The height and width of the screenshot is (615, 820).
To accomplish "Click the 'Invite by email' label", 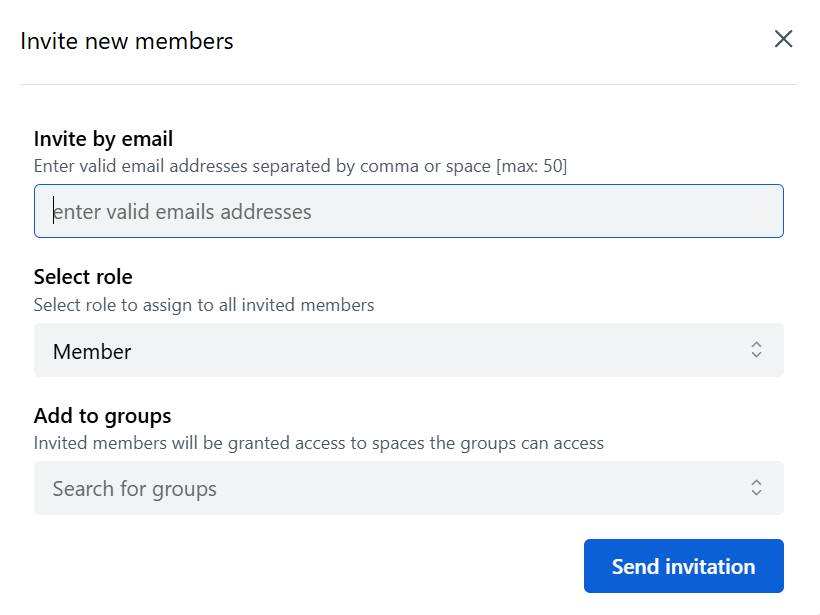I will (x=103, y=139).
